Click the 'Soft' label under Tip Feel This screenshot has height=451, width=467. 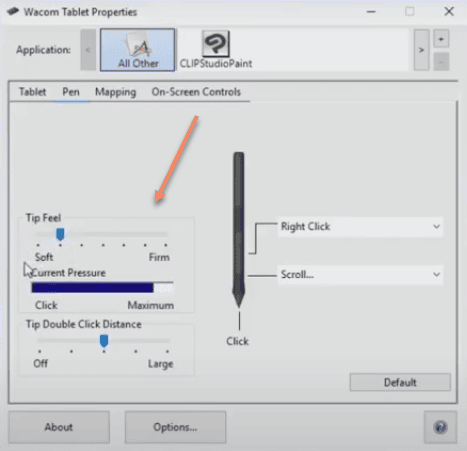(x=44, y=257)
